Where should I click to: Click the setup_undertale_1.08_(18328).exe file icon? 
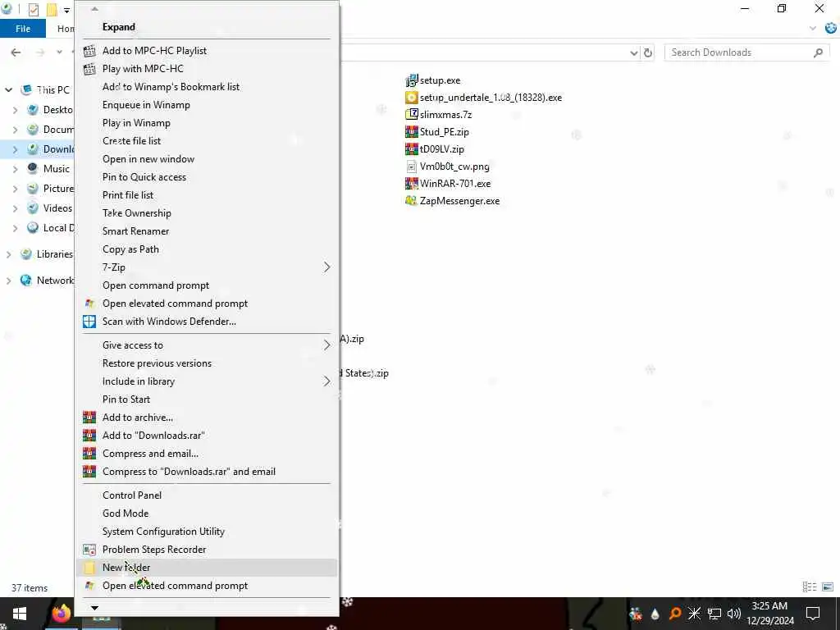[x=412, y=98]
